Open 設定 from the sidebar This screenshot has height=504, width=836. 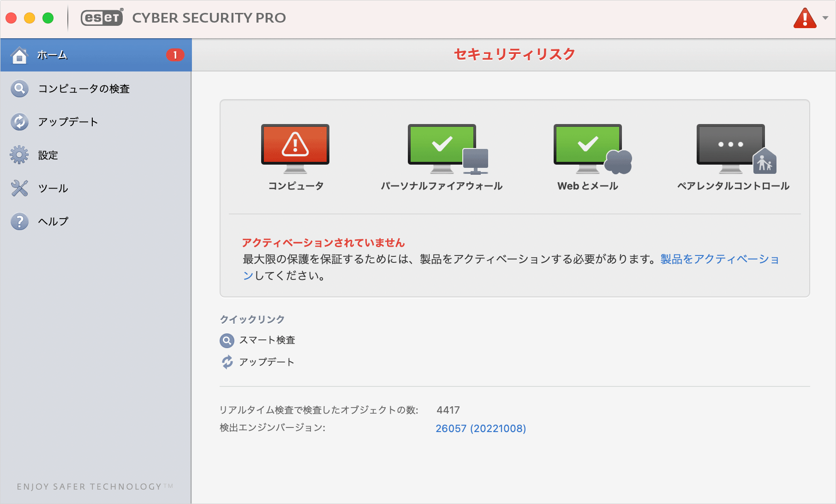coord(96,155)
